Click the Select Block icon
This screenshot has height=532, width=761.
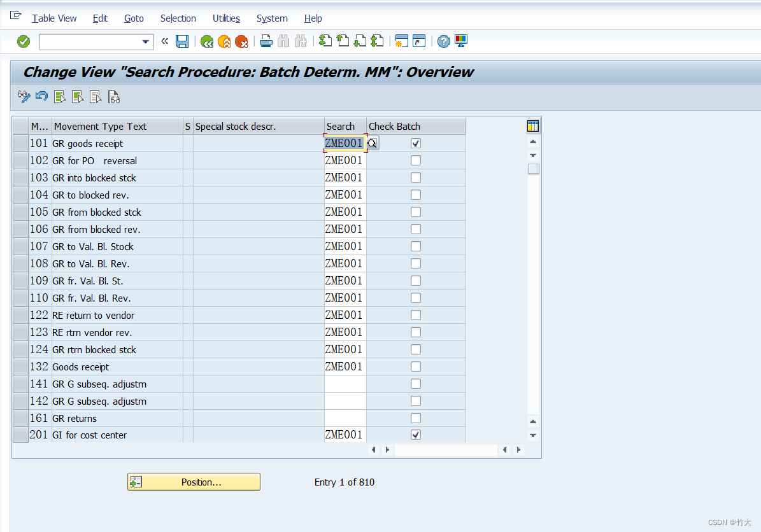pos(78,97)
